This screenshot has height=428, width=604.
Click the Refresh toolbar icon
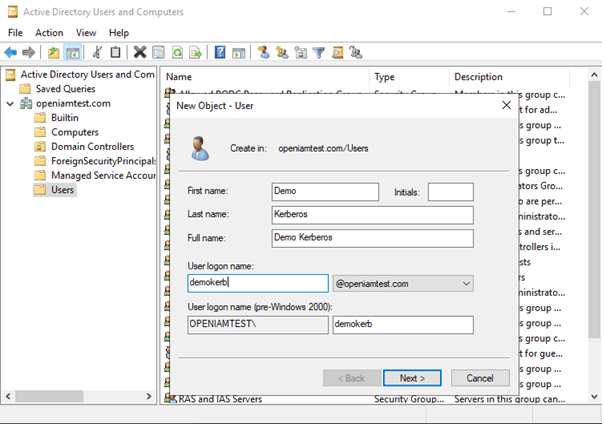176,52
